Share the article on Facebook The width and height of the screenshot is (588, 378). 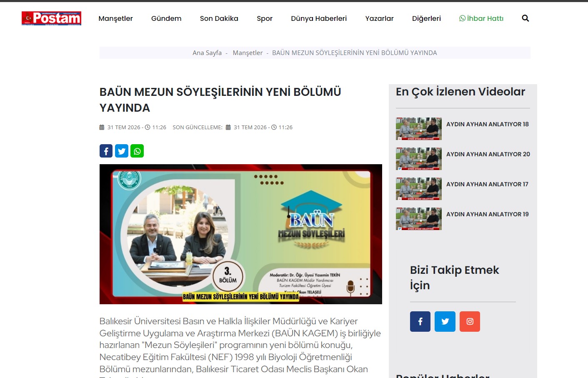pos(106,151)
